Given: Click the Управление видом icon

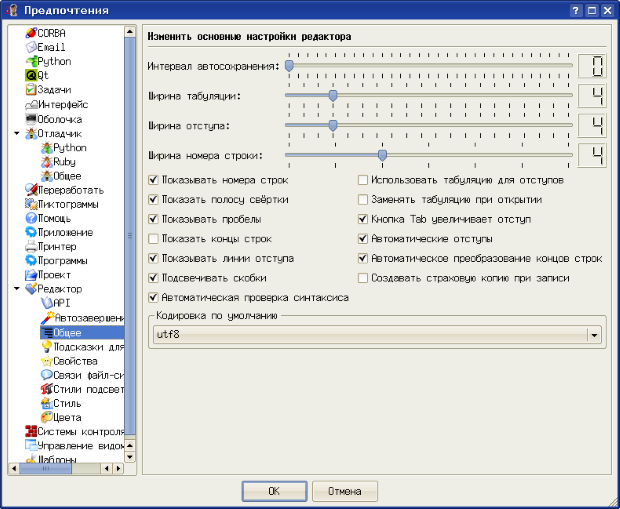Looking at the screenshot, I should 31,446.
